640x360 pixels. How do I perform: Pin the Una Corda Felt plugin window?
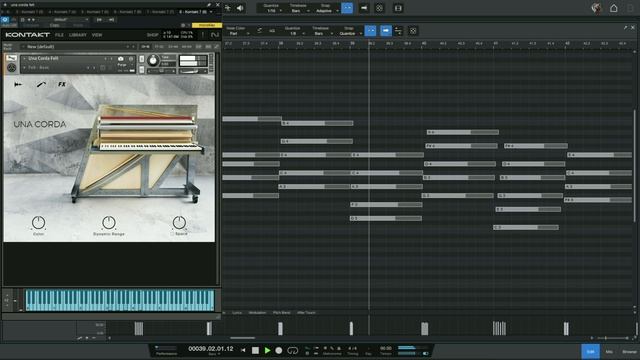click(x=209, y=4)
